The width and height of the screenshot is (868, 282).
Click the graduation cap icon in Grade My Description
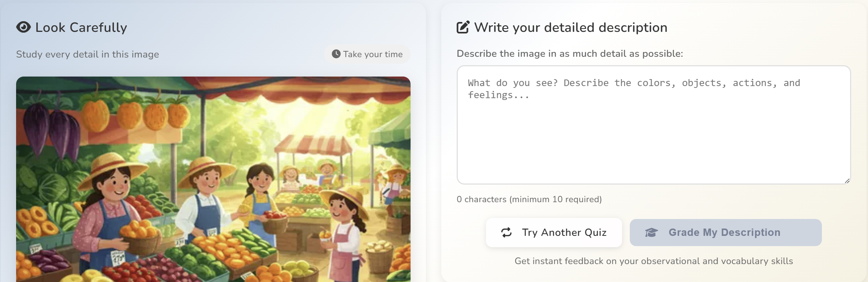click(x=651, y=233)
